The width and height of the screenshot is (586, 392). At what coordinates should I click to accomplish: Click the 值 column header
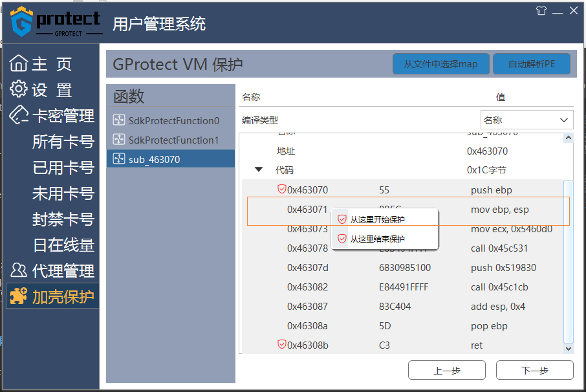(x=501, y=97)
